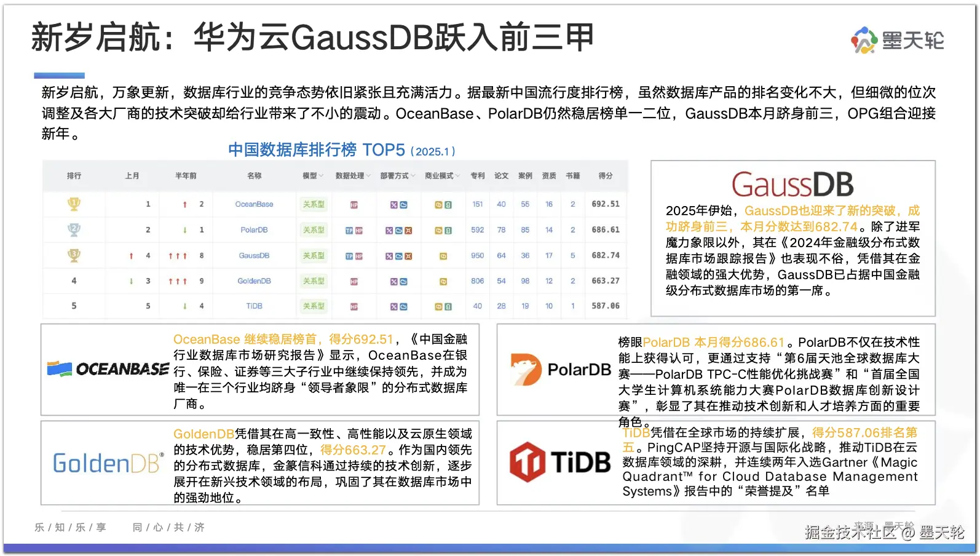The height and width of the screenshot is (556, 980).
Task: Click the PolarDB logo in the card
Action: coord(560,370)
